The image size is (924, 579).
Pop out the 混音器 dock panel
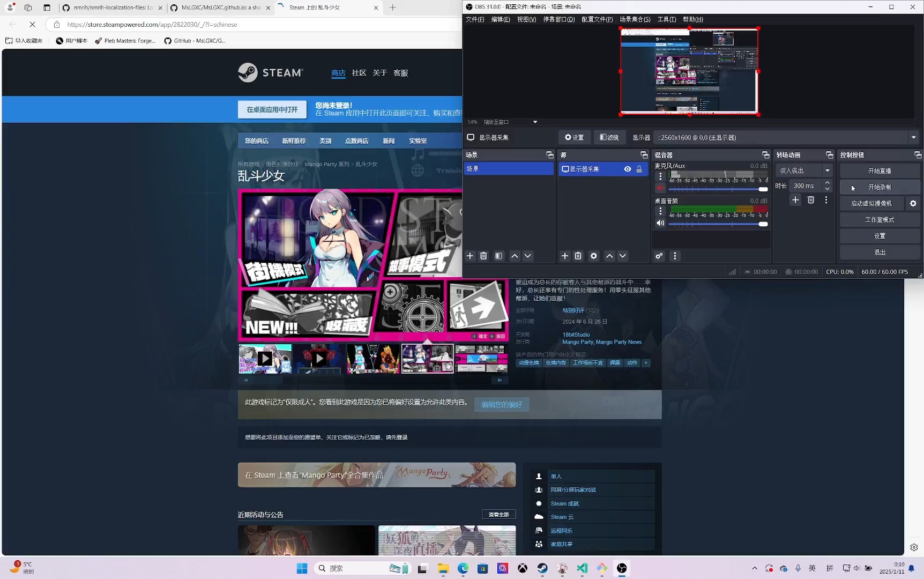point(766,155)
